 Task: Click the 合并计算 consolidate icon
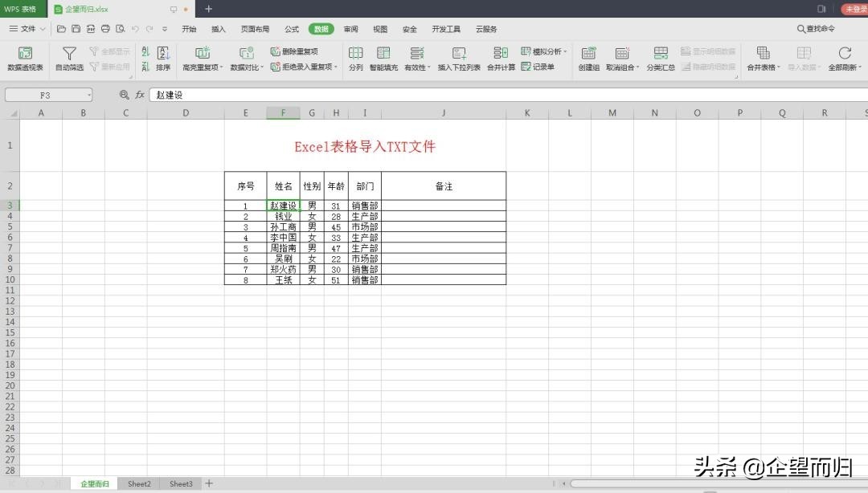501,53
